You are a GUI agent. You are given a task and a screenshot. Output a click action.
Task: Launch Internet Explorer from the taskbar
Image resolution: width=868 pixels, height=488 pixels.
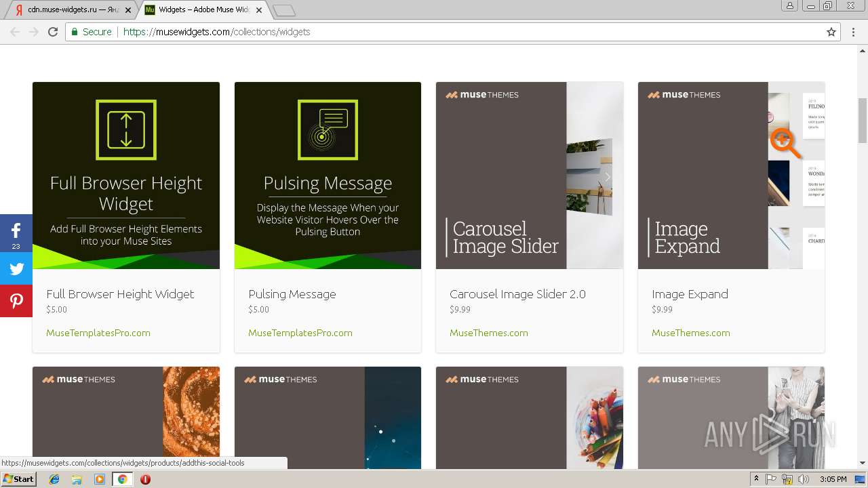pos(54,479)
